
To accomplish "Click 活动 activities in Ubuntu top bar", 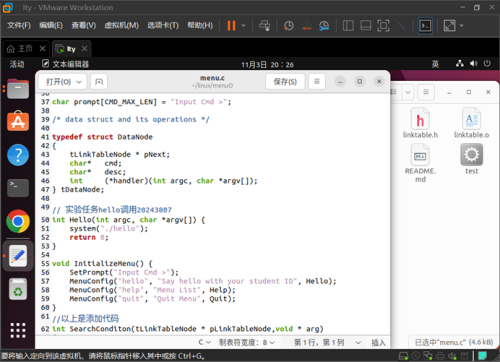I will click(17, 64).
